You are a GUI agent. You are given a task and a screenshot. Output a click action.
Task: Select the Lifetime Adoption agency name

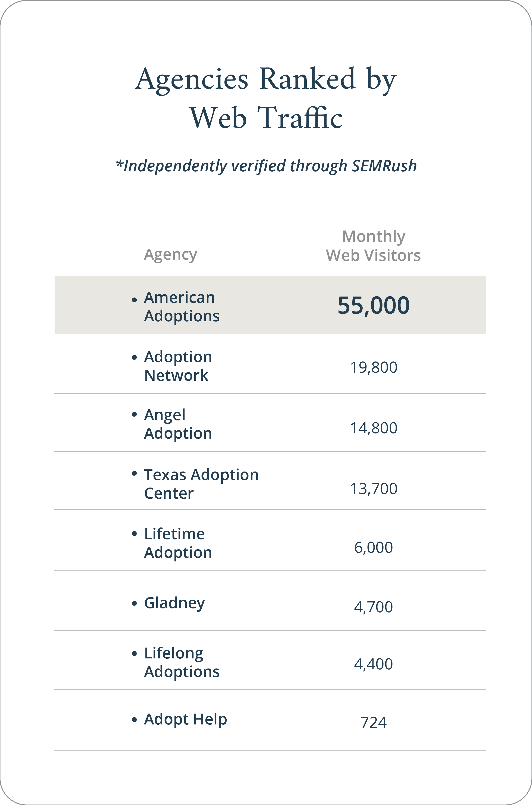pyautogui.click(x=178, y=543)
